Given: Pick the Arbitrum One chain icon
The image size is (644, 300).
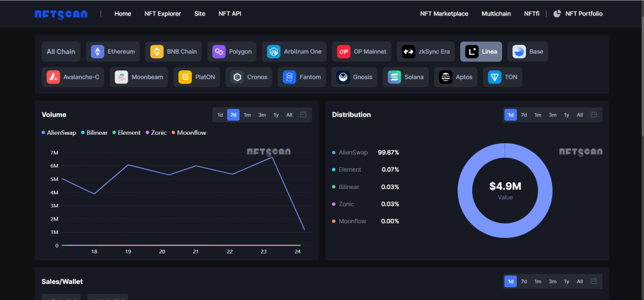Looking at the screenshot, I should [x=274, y=52].
